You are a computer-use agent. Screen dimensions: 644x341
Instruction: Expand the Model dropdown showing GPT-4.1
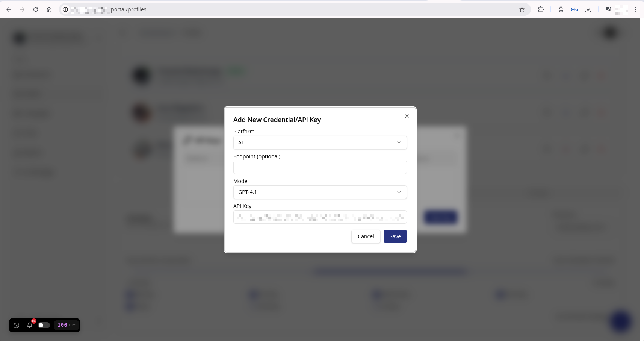coord(320,192)
